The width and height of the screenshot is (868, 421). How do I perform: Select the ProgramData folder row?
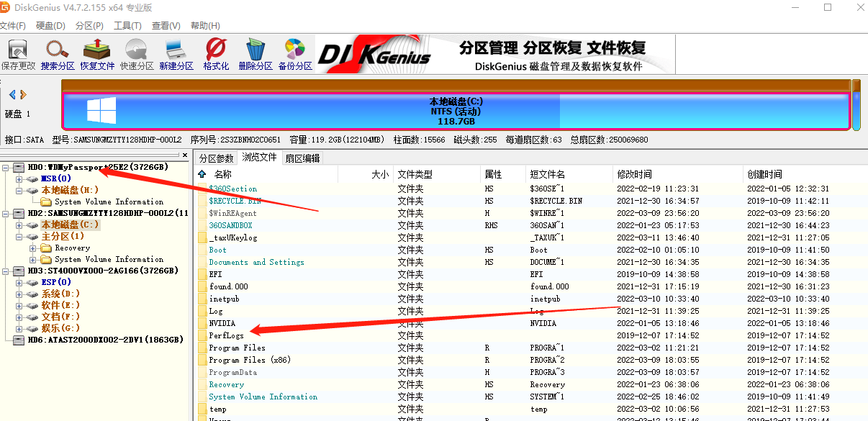(x=533, y=372)
